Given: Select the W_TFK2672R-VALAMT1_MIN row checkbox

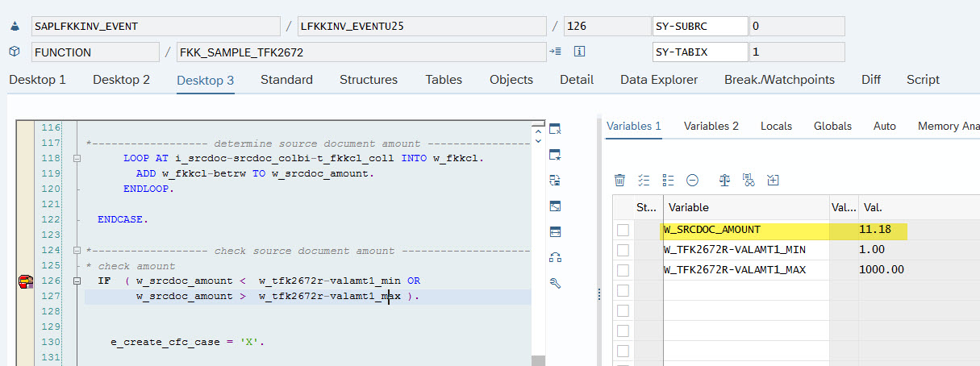Looking at the screenshot, I should point(623,250).
